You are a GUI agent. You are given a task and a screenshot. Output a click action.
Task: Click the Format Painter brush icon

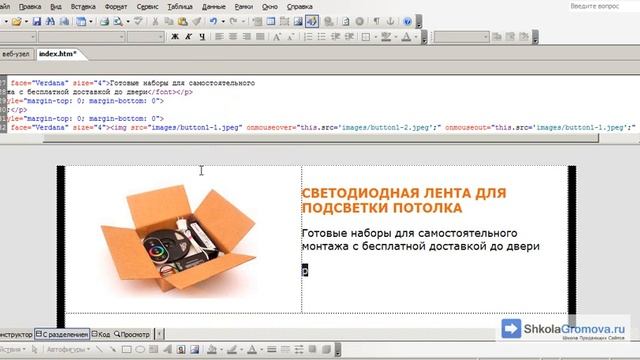[196, 22]
